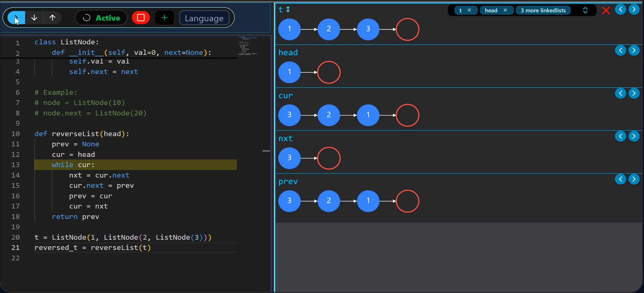644x293 pixels.
Task: Remove the head chip from the filter bar
Action: coord(506,10)
